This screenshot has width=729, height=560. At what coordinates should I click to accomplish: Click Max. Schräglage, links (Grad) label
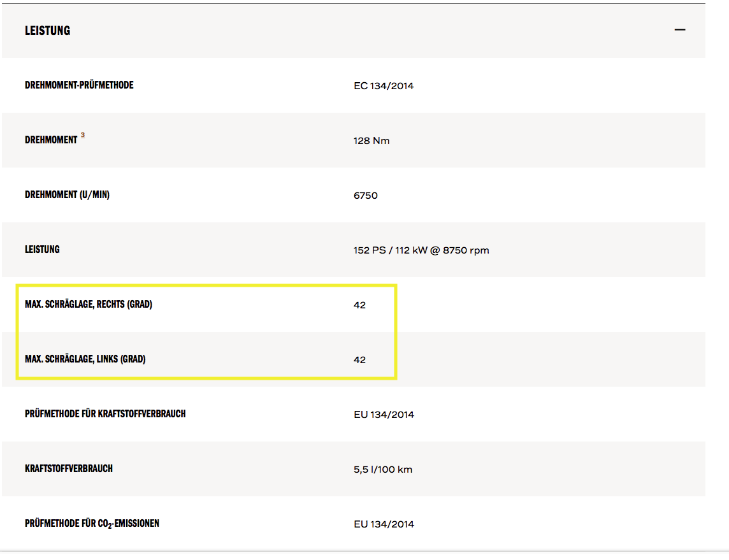tap(85, 359)
